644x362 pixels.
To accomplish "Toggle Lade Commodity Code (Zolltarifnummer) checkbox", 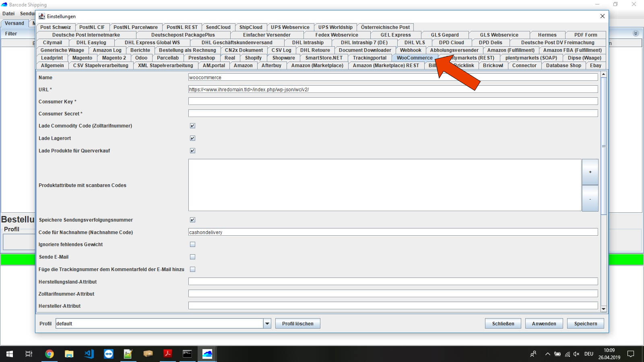I will 192,126.
